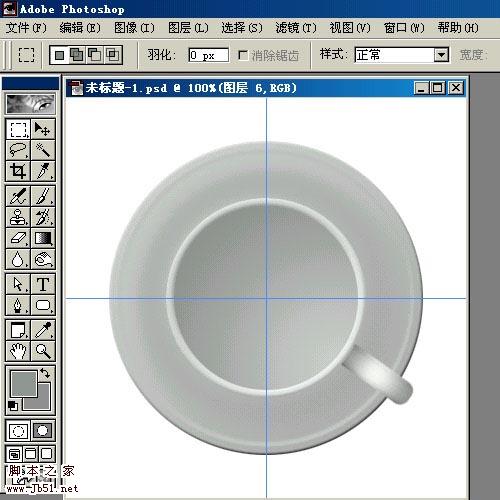This screenshot has width=500, height=500.
Task: Open Adobe Online eye image in toolbox
Action: point(30,104)
